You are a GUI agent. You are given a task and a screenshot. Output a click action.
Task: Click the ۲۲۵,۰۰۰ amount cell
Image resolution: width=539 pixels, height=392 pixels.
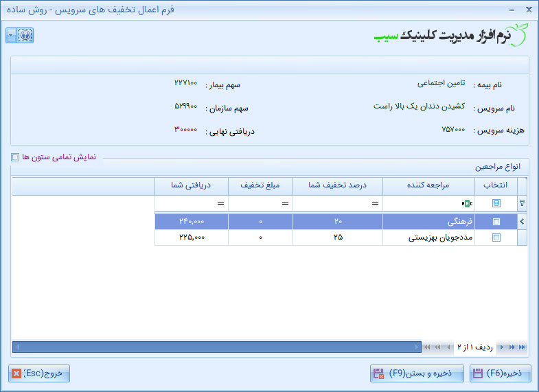[x=191, y=238]
